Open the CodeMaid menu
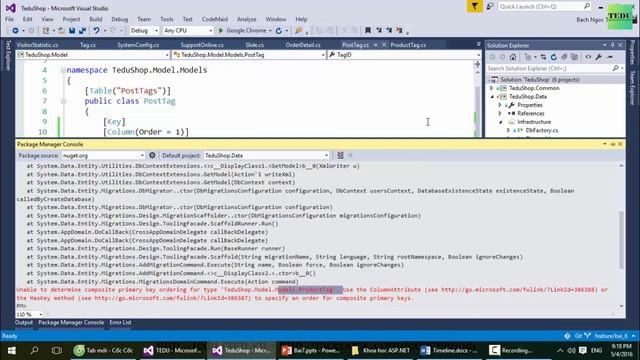 pos(215,19)
